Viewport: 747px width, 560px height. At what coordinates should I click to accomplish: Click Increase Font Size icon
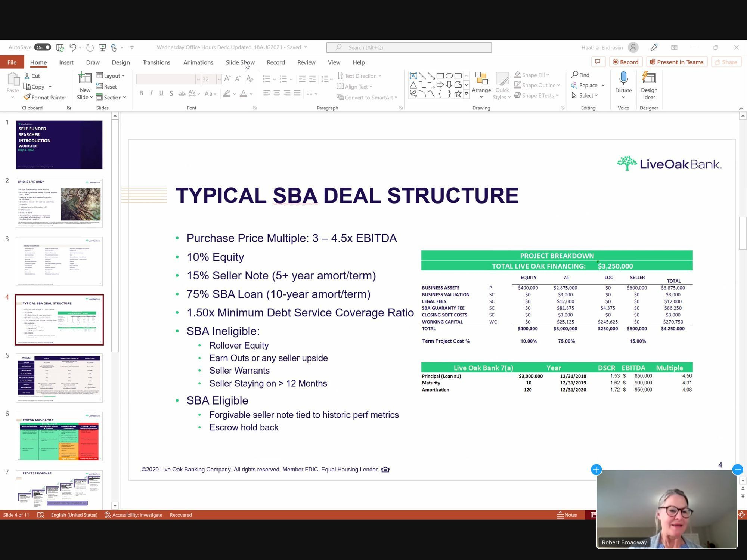pyautogui.click(x=227, y=78)
